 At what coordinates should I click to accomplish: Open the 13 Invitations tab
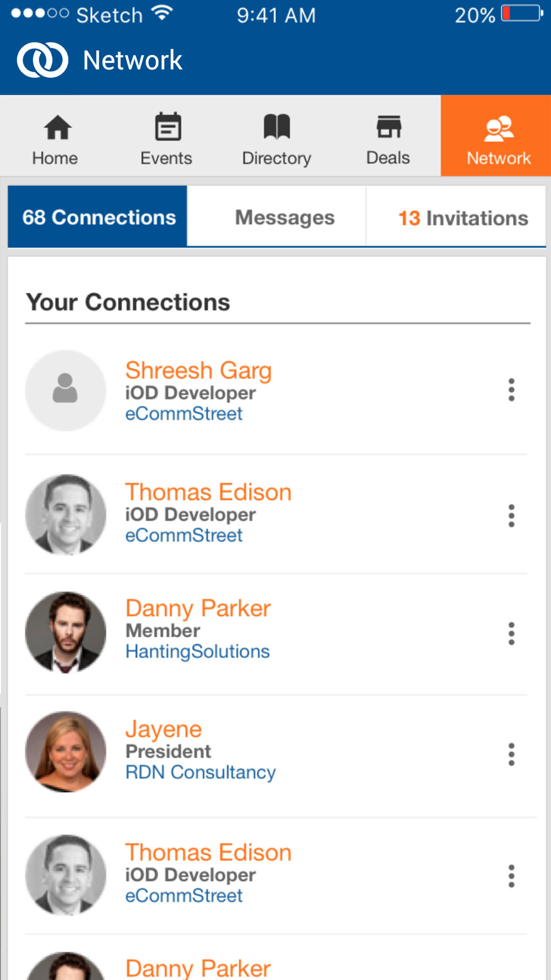[x=462, y=218]
